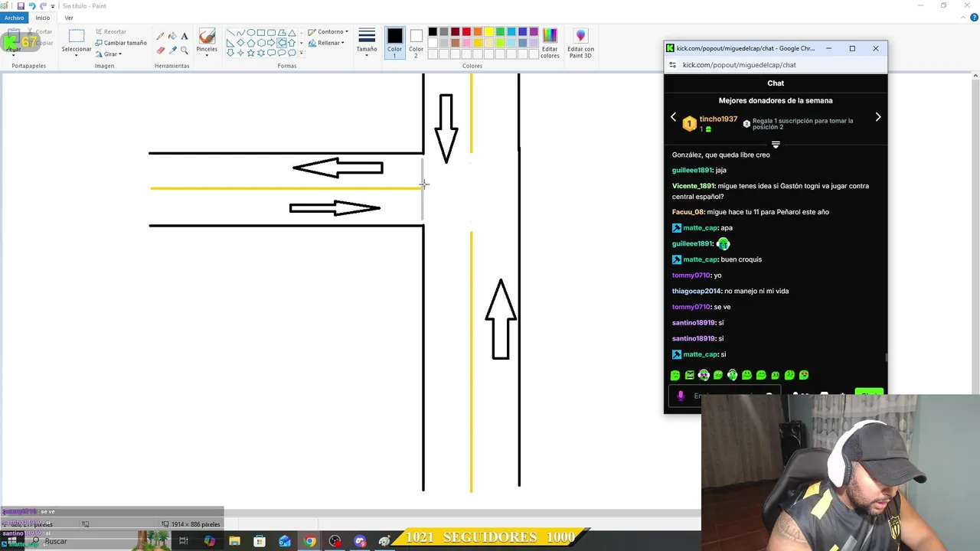Activate Color 2 background selector
Viewport: 980px width, 551px height.
point(416,43)
